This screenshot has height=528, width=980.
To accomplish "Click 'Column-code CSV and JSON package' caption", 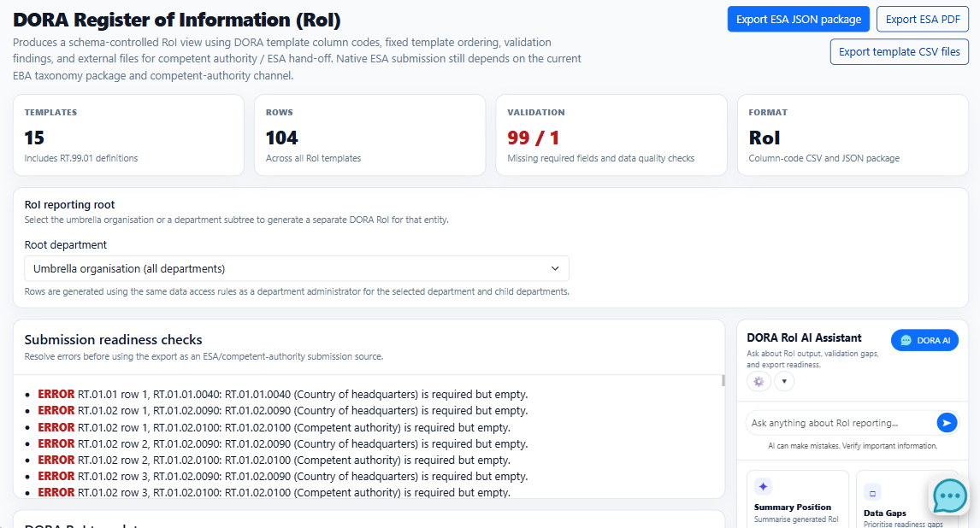I will 824,158.
